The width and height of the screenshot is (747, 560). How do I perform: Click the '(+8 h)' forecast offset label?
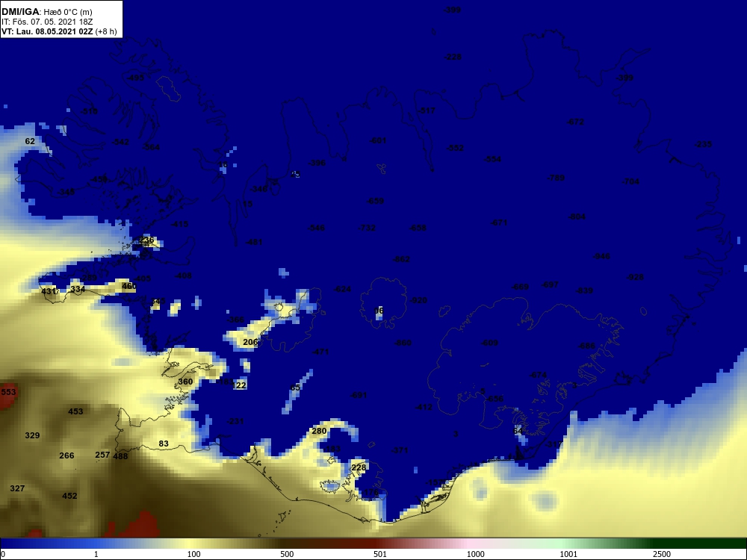(106, 31)
